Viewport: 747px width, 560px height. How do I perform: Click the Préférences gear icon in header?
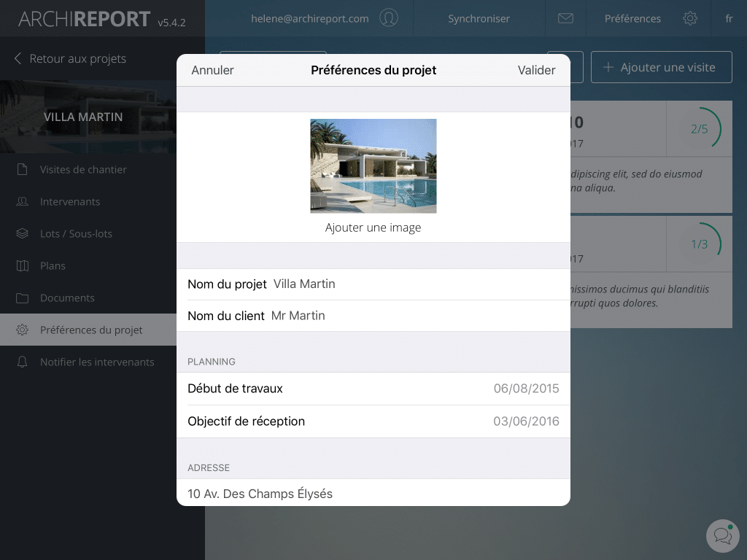(x=690, y=18)
